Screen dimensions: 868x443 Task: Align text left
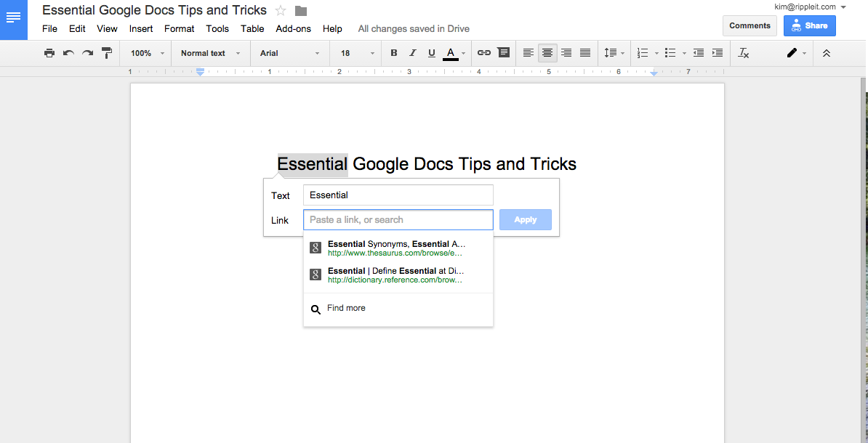pyautogui.click(x=529, y=53)
